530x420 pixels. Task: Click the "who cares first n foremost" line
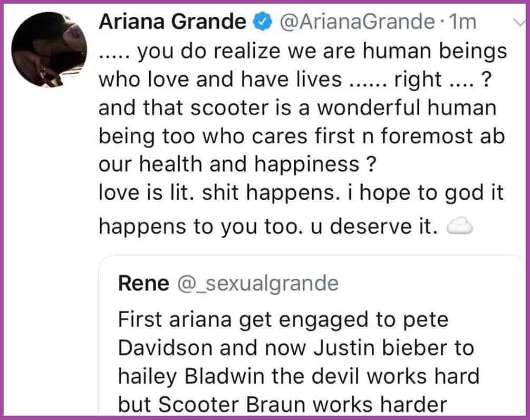[302, 136]
